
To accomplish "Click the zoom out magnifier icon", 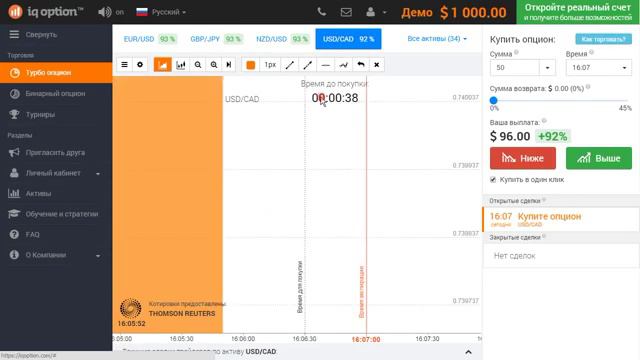I will 198,64.
